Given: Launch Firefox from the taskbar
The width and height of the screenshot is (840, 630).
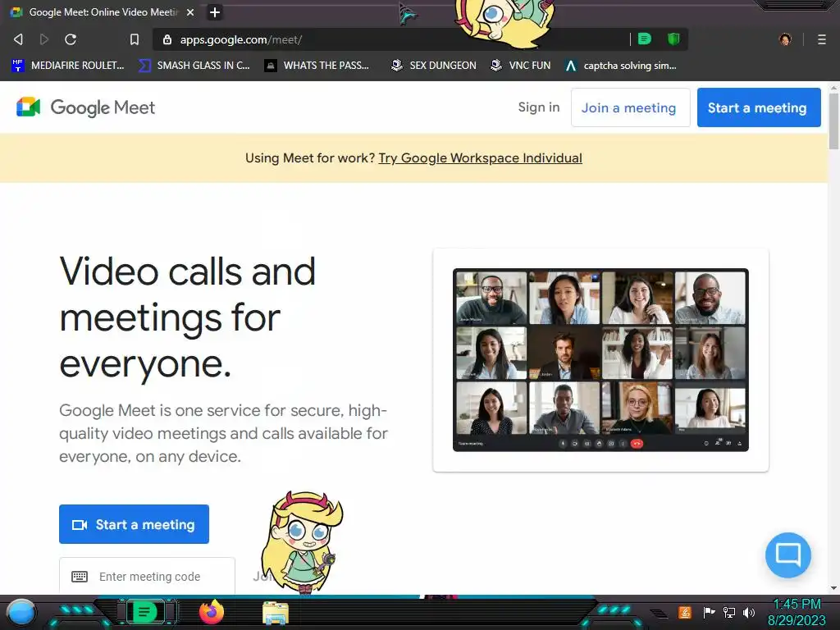Looking at the screenshot, I should coord(212,612).
